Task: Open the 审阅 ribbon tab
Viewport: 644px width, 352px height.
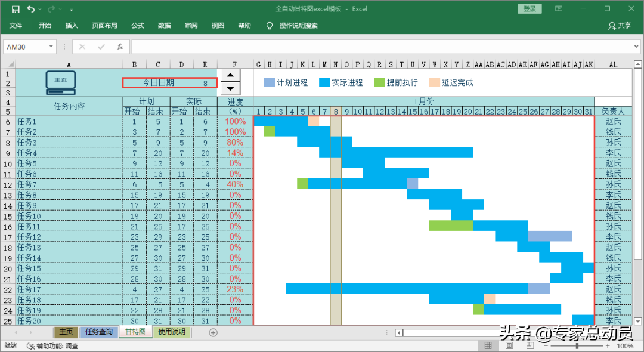Action: tap(191, 26)
